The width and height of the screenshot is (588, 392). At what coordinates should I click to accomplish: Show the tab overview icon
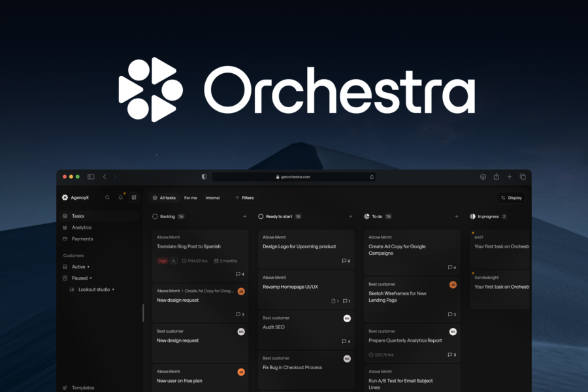tap(523, 176)
